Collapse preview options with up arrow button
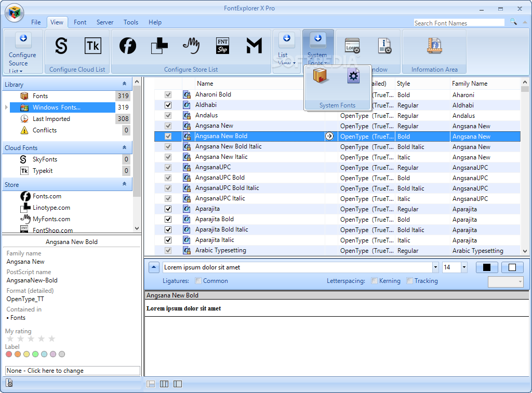Image resolution: width=532 pixels, height=393 pixels. click(x=154, y=267)
